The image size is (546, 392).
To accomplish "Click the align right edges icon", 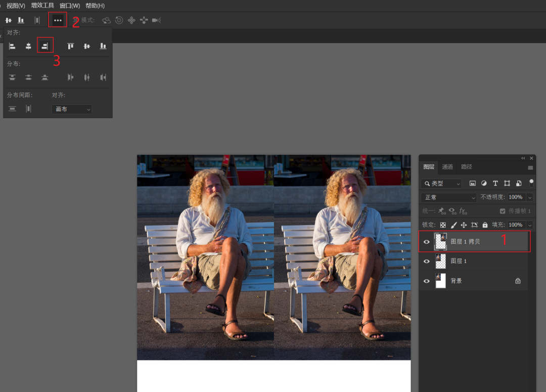I will [45, 46].
